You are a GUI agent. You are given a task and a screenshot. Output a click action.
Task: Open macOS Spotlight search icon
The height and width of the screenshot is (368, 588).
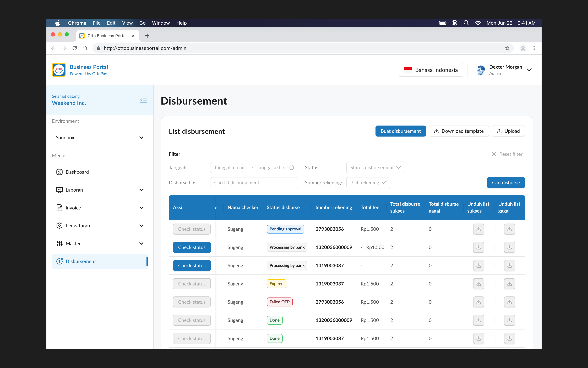(466, 23)
